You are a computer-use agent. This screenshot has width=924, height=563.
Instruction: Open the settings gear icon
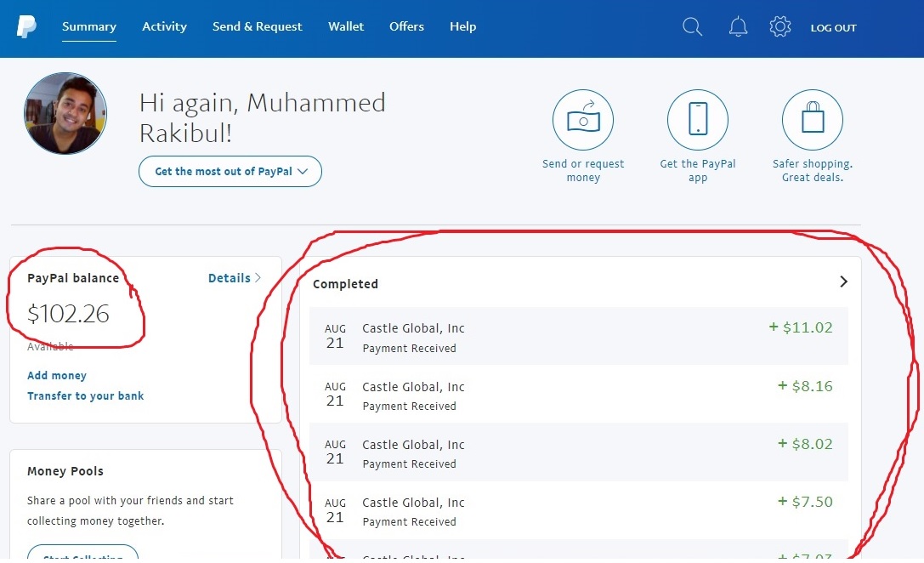[x=779, y=27]
